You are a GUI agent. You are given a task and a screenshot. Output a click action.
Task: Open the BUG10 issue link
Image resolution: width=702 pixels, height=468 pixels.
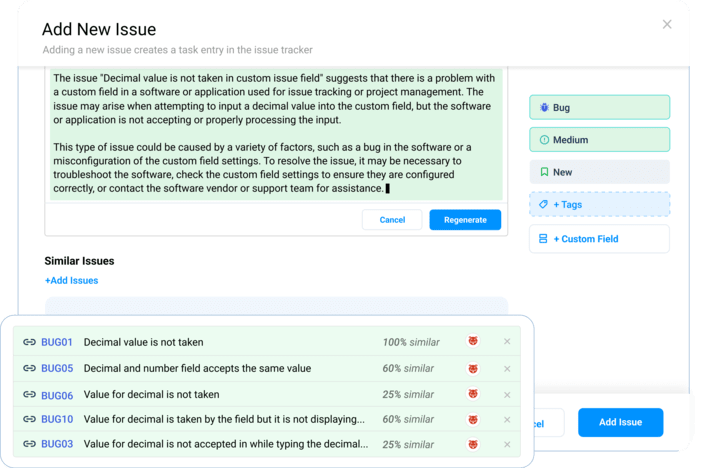[x=57, y=419]
